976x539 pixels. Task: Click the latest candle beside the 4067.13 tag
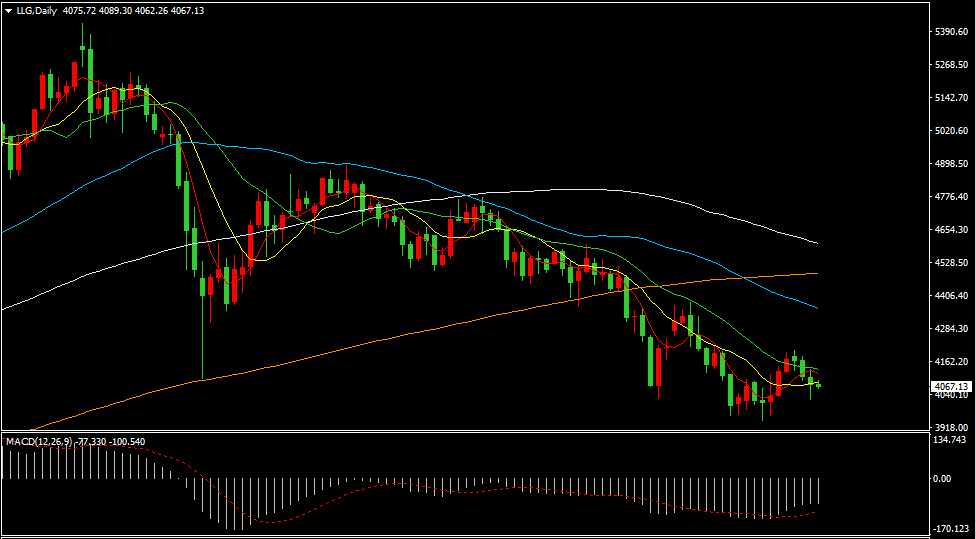(819, 386)
